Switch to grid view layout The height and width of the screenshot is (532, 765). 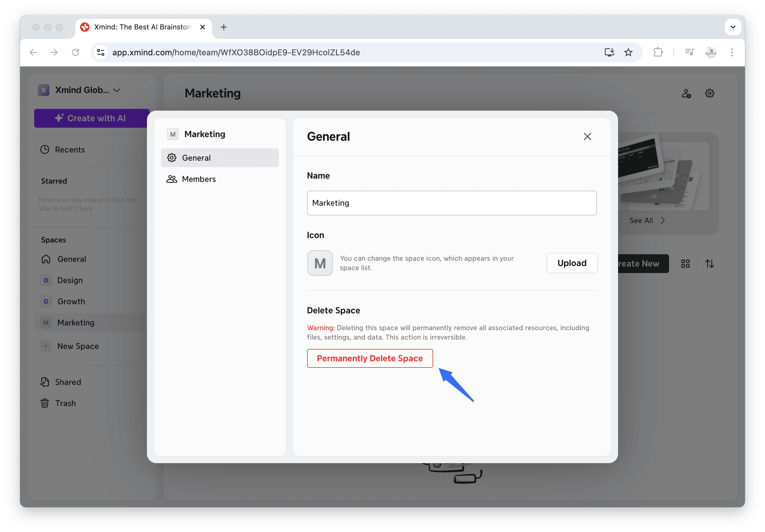click(685, 263)
